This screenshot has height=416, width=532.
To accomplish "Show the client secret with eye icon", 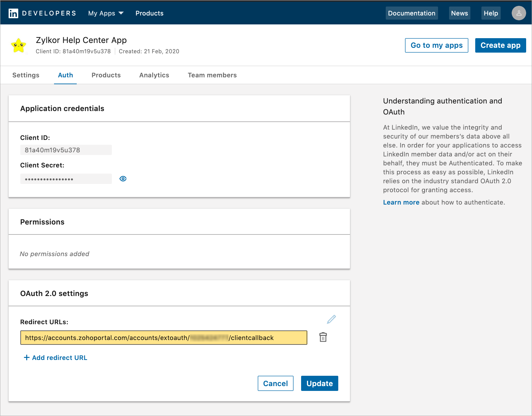I will point(123,179).
